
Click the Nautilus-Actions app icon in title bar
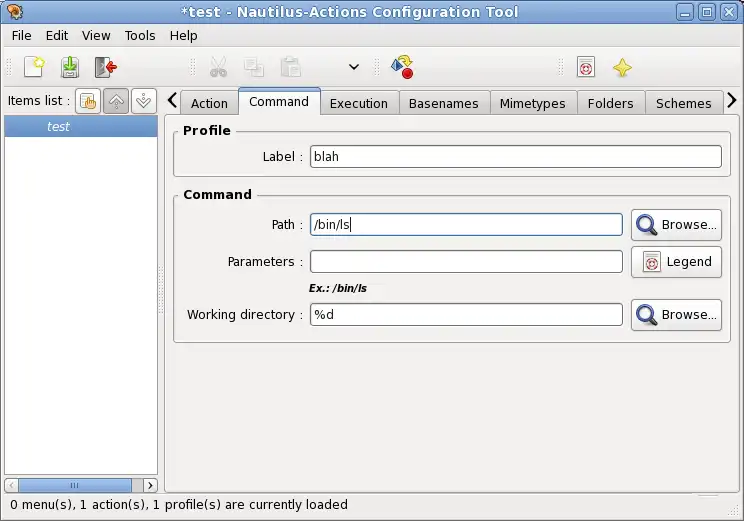point(15,11)
